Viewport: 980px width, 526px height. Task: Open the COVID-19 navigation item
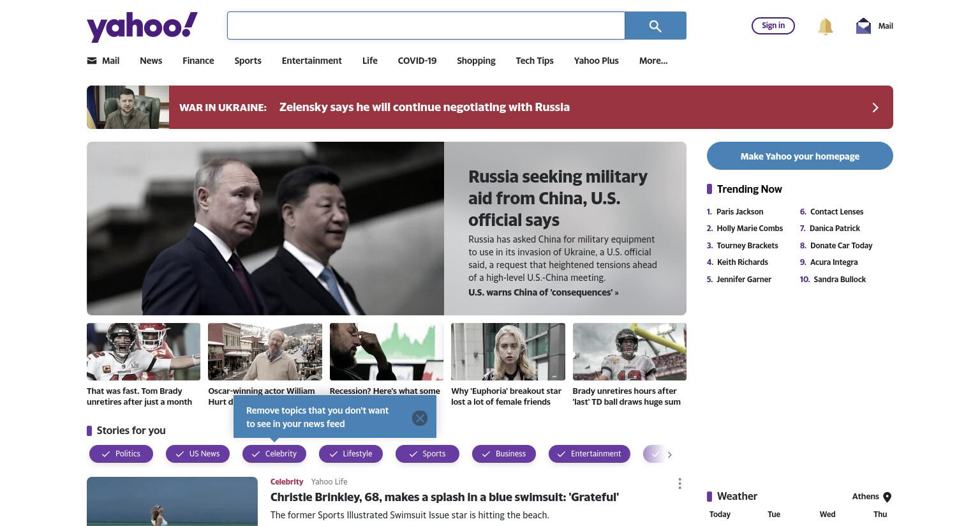417,61
